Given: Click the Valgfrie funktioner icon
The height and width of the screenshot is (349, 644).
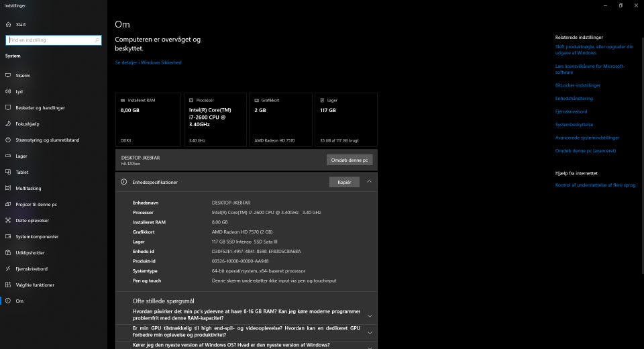Looking at the screenshot, I should click(8, 285).
